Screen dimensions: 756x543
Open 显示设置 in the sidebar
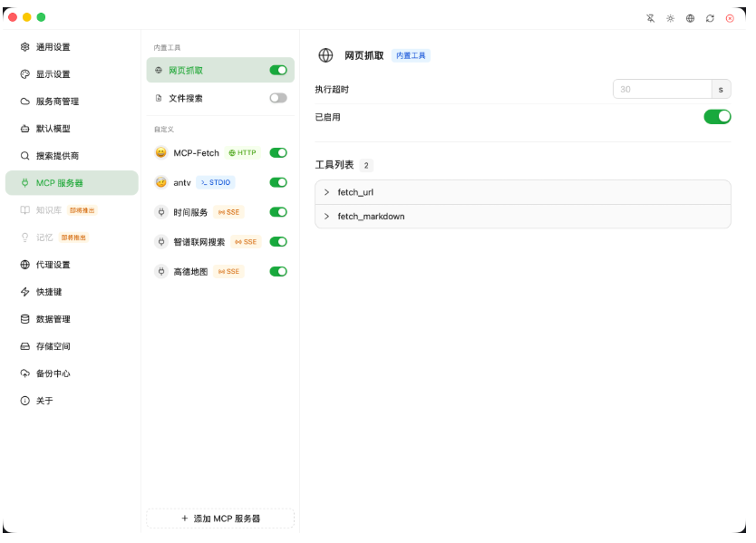point(72,73)
